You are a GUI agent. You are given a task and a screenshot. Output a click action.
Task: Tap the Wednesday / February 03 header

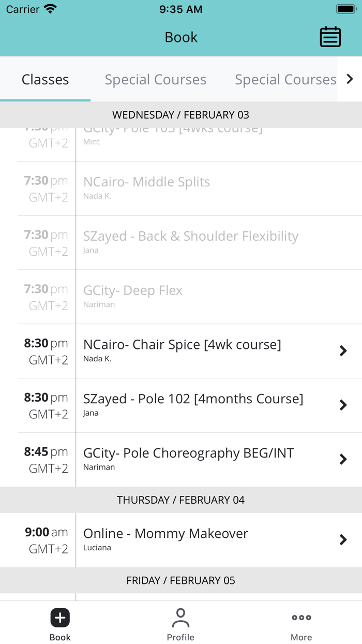click(x=181, y=115)
